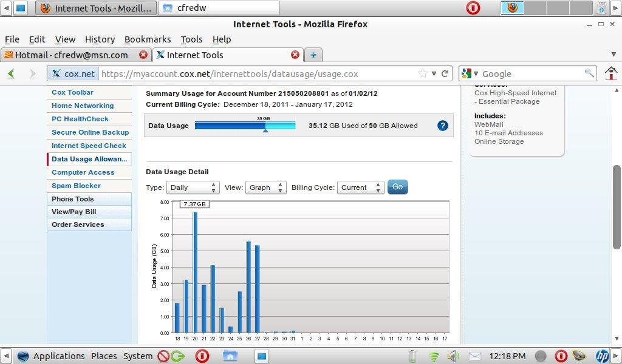Viewport: 622px width, 364px height.
Task: Select Order Services in sidebar
Action: [x=89, y=224]
